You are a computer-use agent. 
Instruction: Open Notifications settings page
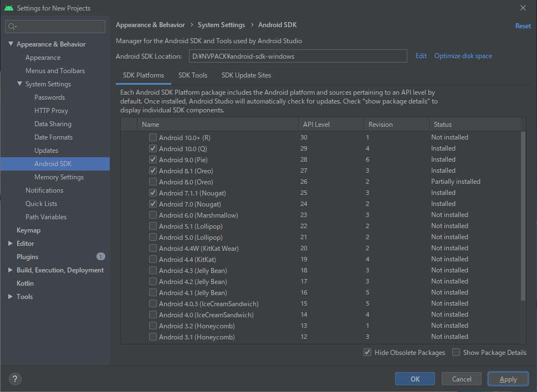coord(44,190)
